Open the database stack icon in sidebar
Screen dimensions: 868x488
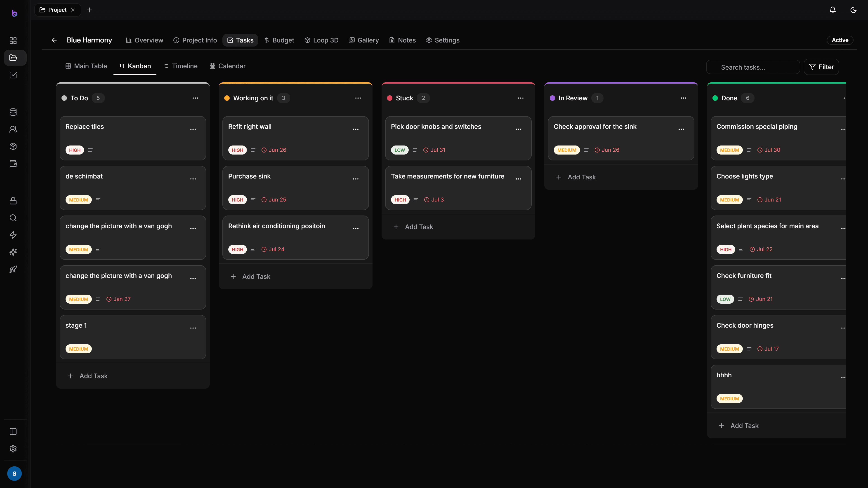point(13,112)
